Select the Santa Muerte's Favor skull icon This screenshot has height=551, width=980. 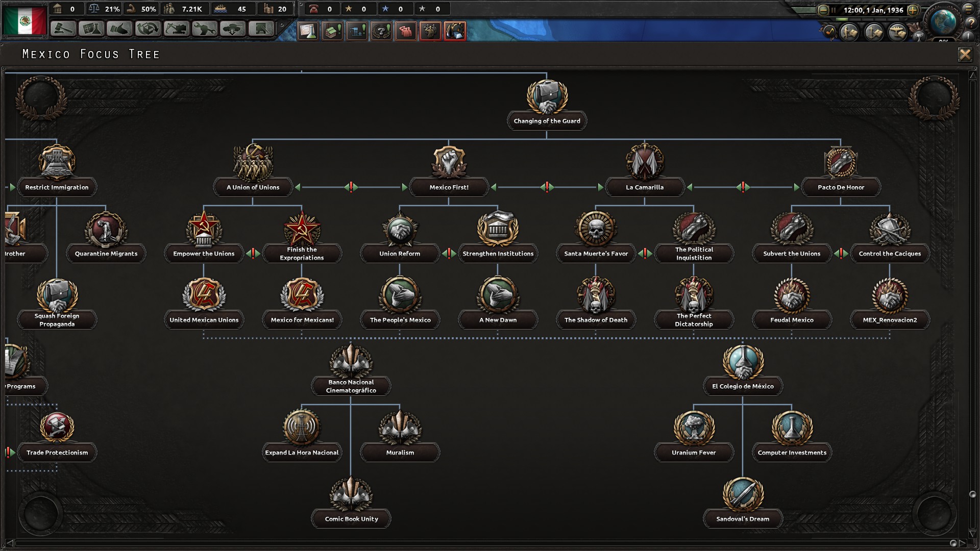tap(596, 229)
